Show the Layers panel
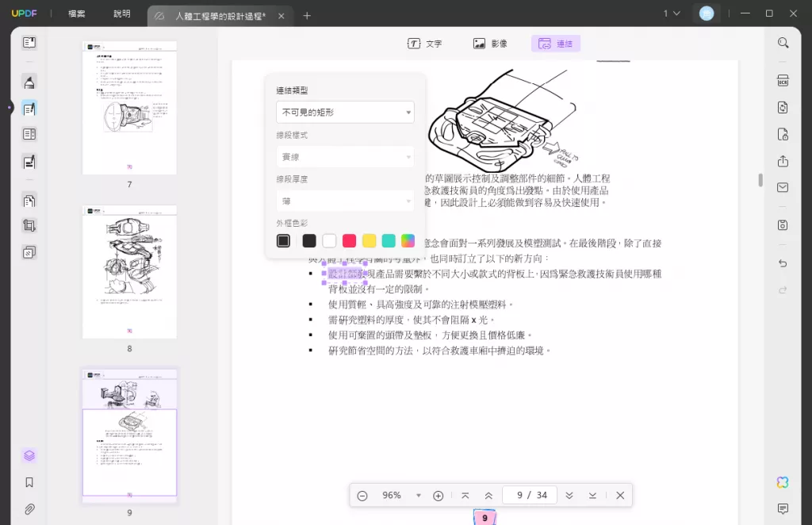The image size is (812, 525). [29, 456]
